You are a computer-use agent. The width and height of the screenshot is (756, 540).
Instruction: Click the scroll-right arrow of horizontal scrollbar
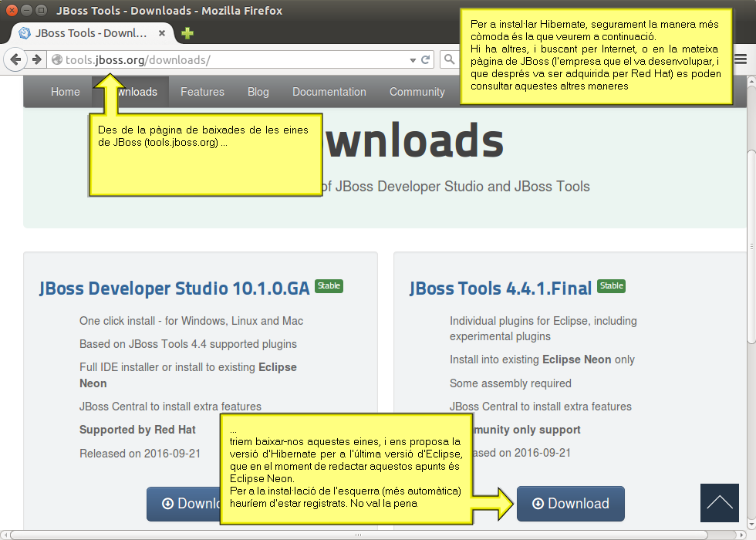click(x=742, y=535)
